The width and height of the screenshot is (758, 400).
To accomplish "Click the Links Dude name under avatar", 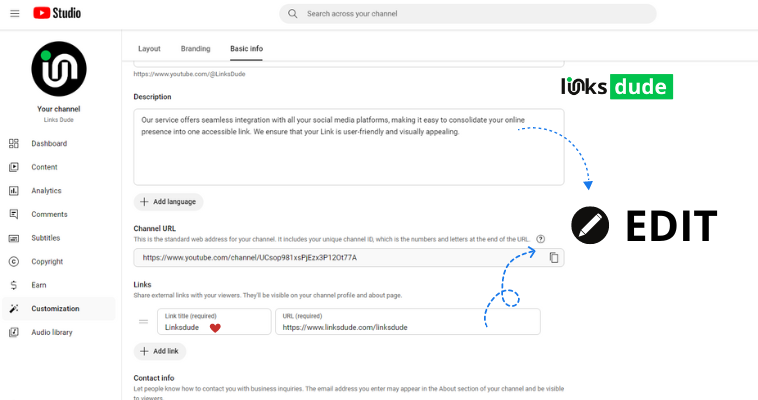I will click(59, 120).
